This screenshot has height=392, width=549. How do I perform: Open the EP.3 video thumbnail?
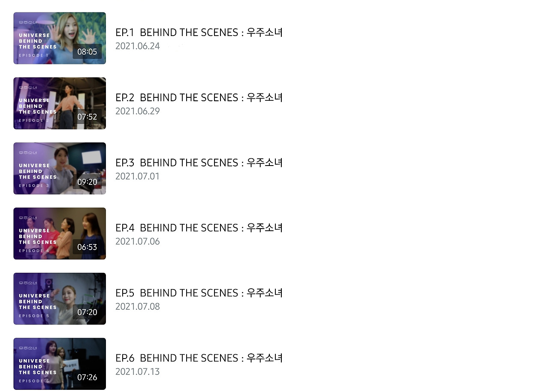(x=60, y=169)
